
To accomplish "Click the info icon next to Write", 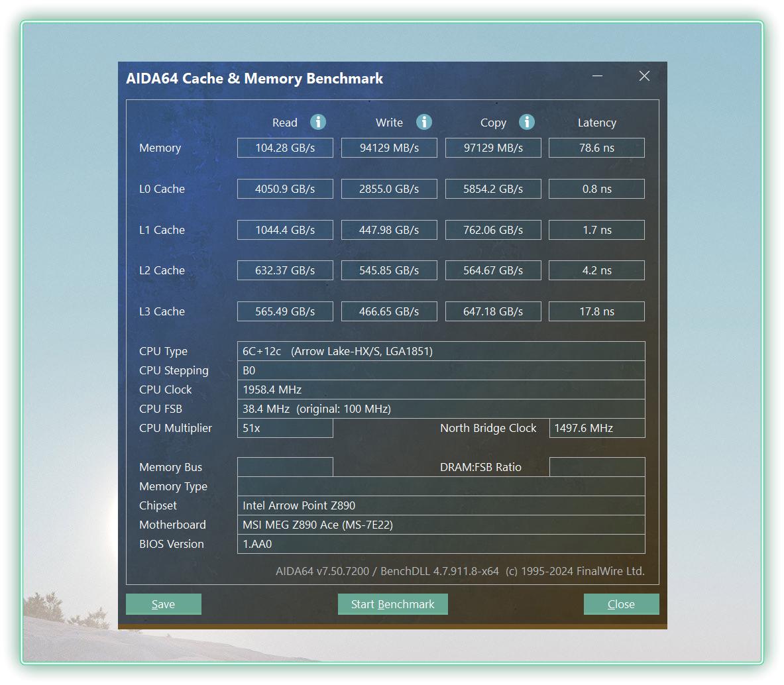I will coord(424,122).
